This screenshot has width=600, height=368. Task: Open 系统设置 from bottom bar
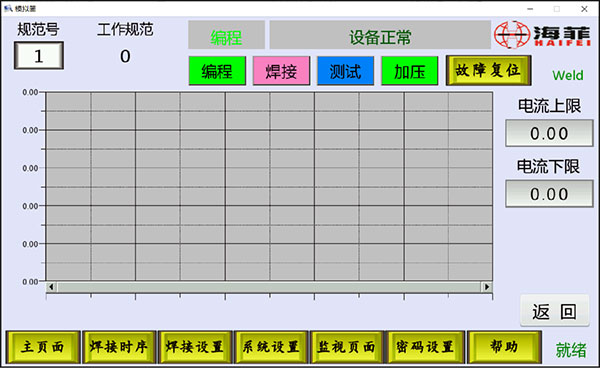271,347
